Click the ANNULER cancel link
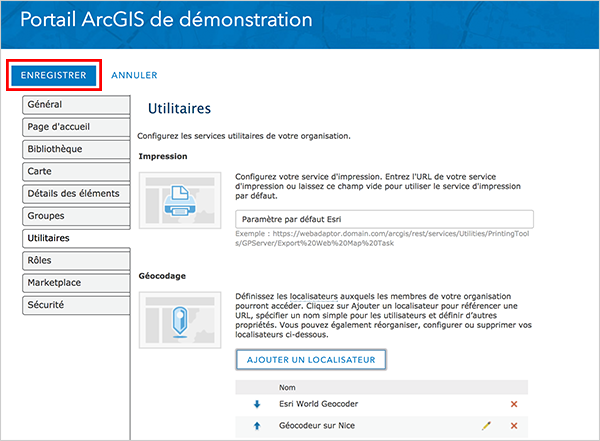Viewport: 600px width, 441px height. tap(134, 75)
